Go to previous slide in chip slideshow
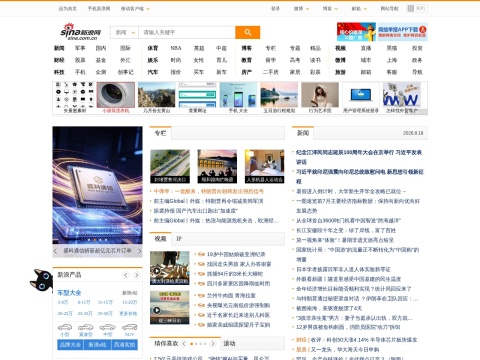The width and height of the screenshot is (480, 360). (x=55, y=251)
